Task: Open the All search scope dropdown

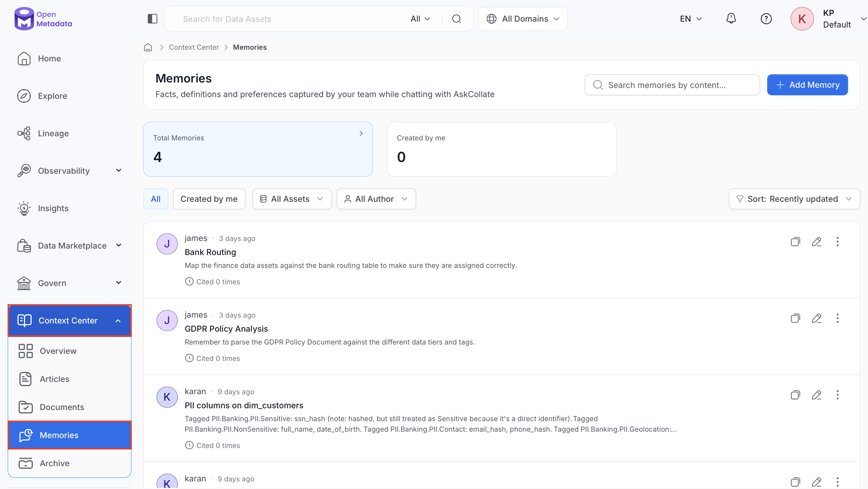Action: pos(420,19)
